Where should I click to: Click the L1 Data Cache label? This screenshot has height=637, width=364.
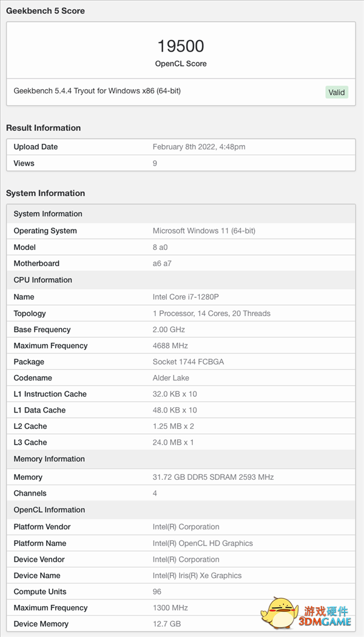[x=39, y=410]
